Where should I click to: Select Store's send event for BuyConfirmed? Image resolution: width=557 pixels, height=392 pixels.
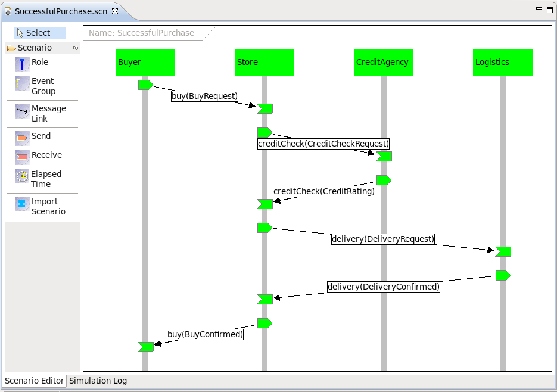click(x=265, y=323)
